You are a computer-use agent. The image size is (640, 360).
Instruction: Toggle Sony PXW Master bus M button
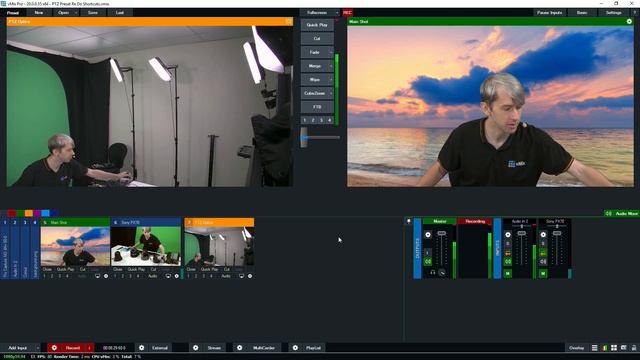coord(543,273)
